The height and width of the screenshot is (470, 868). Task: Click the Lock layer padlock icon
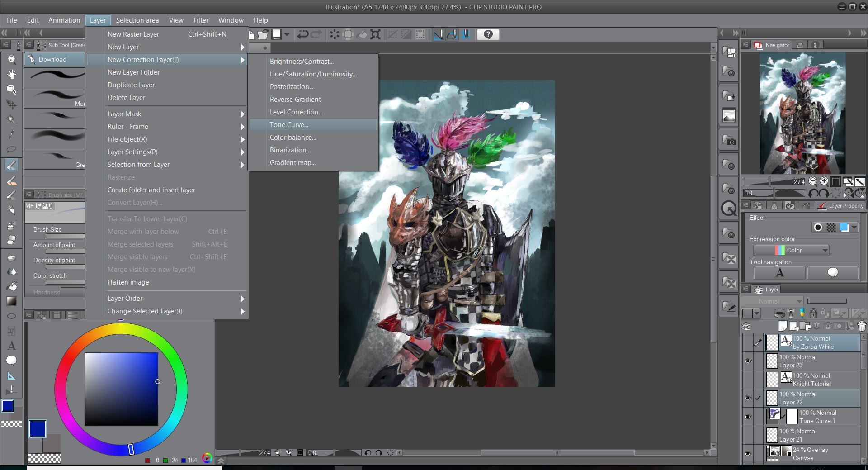pos(813,313)
